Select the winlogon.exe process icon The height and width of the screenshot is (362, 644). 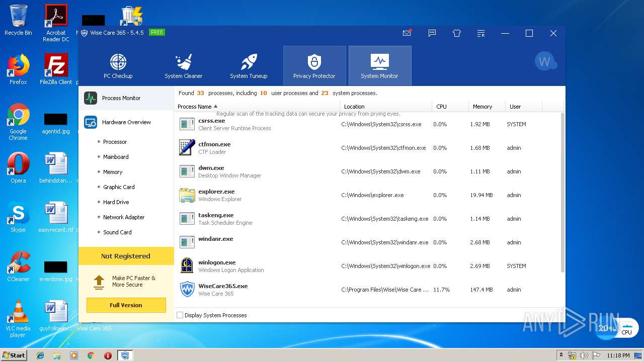pyautogui.click(x=187, y=266)
